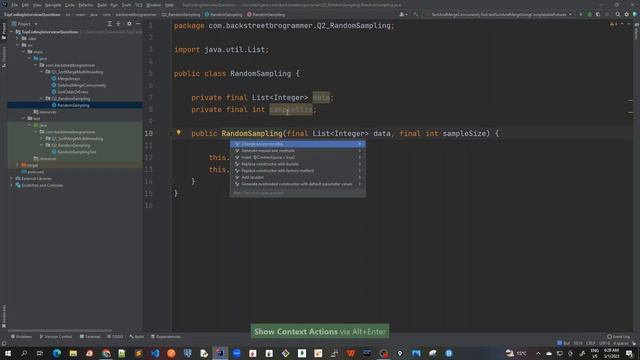Run the selected configuration

581,14
